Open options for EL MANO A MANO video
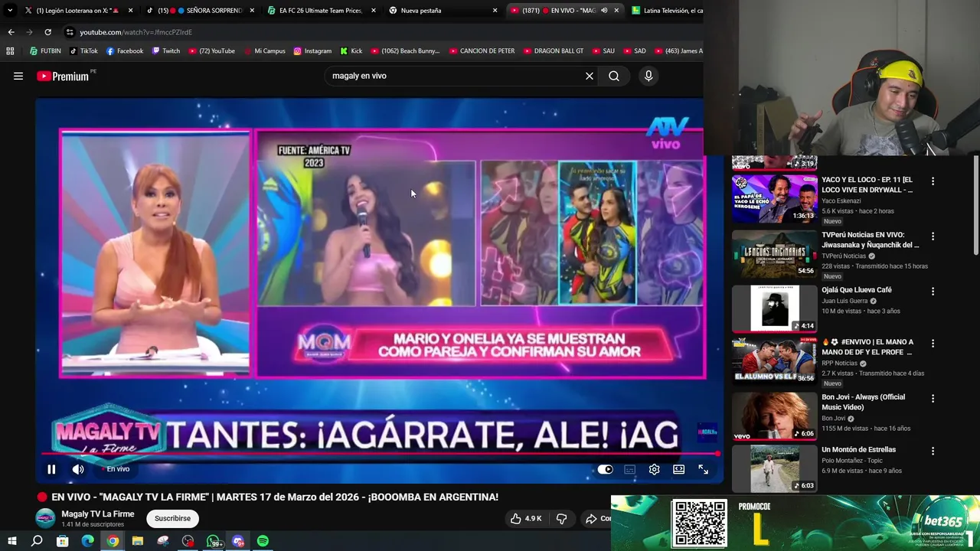Screen dimensions: 980x551 pos(933,344)
